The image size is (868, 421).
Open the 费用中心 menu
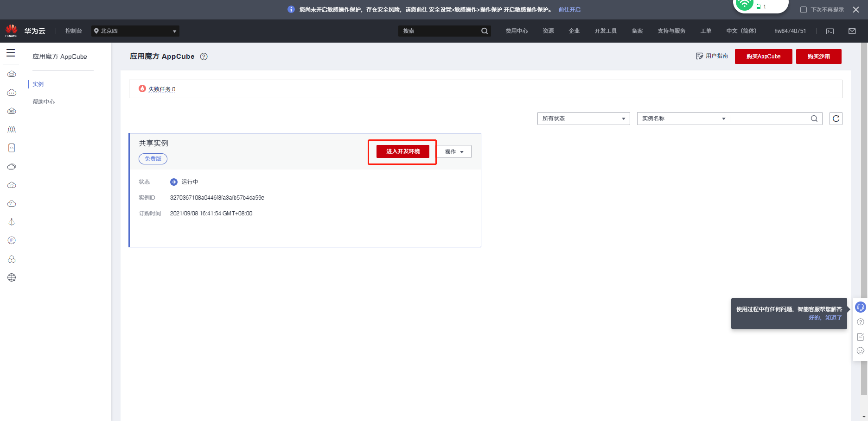coord(517,31)
